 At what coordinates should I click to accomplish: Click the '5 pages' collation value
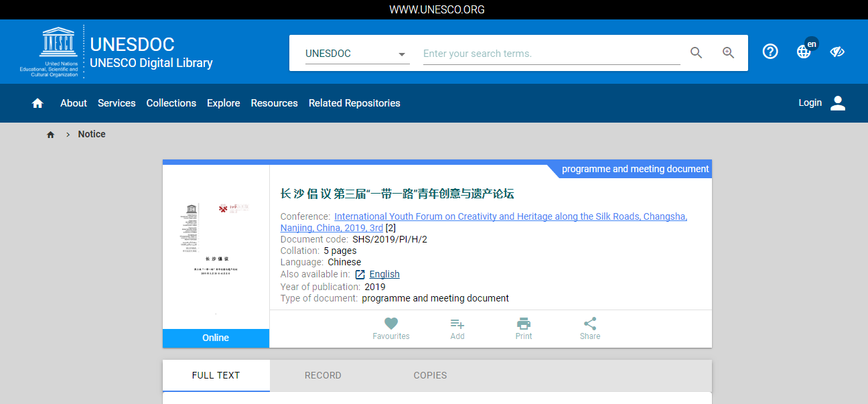pyautogui.click(x=340, y=251)
